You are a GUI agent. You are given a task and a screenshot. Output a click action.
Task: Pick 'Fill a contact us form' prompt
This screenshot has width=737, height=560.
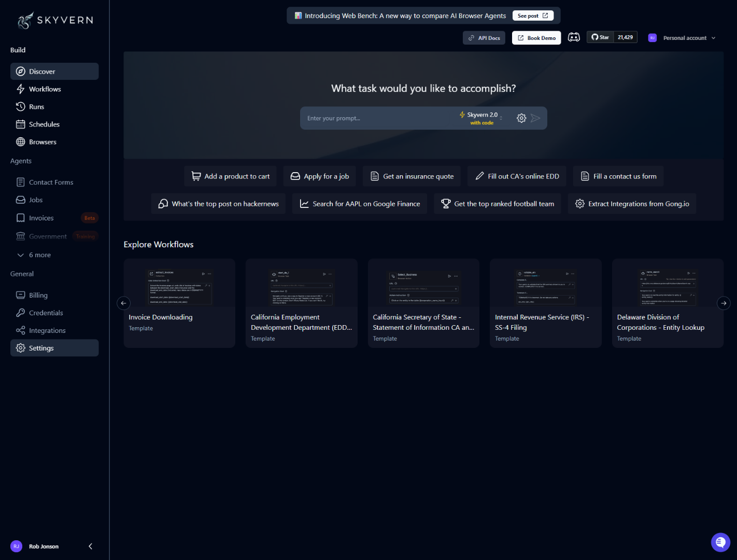[x=618, y=176]
